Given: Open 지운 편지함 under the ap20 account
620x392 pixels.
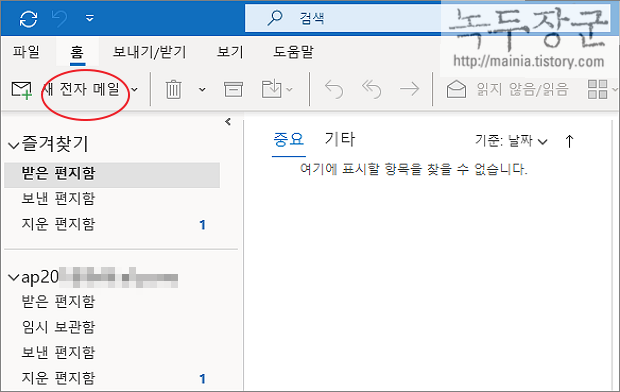Looking at the screenshot, I should coord(58,378).
